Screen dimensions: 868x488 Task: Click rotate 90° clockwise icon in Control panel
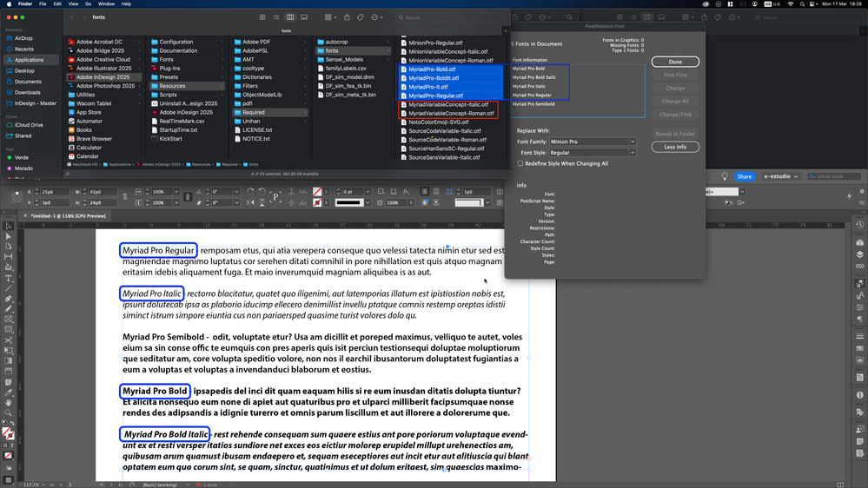(x=251, y=191)
